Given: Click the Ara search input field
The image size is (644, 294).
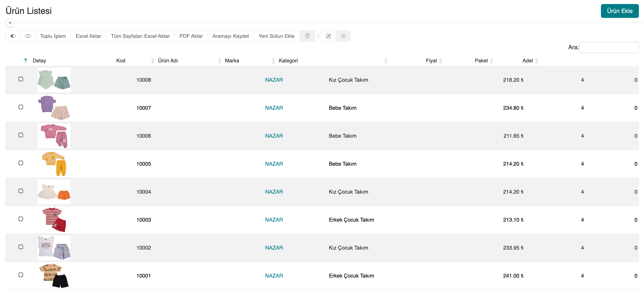Looking at the screenshot, I should [609, 47].
